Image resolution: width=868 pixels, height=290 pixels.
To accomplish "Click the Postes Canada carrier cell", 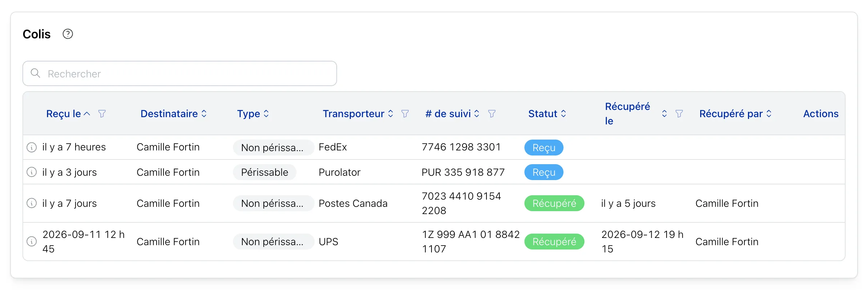I will click(x=353, y=203).
